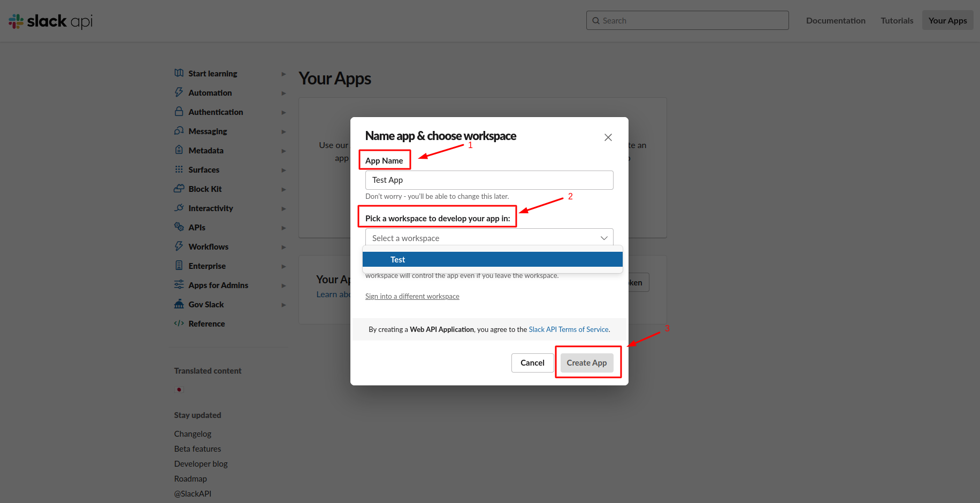Click the Cancel button
980x503 pixels.
(x=532, y=362)
